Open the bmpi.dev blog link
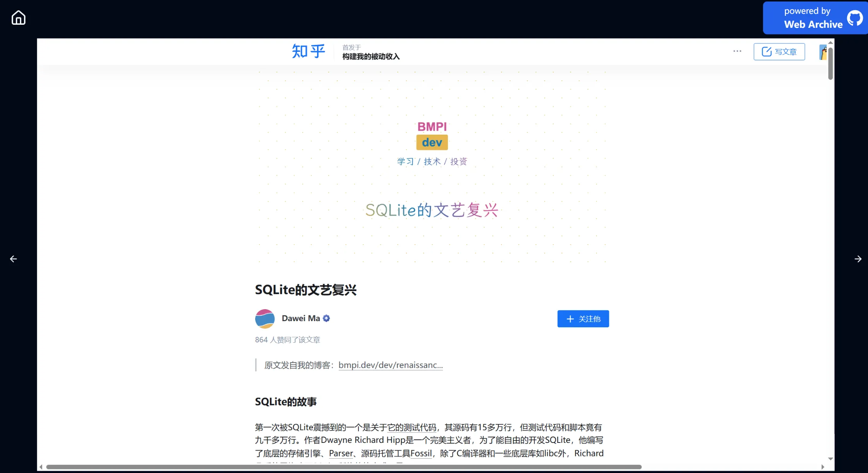 click(390, 365)
